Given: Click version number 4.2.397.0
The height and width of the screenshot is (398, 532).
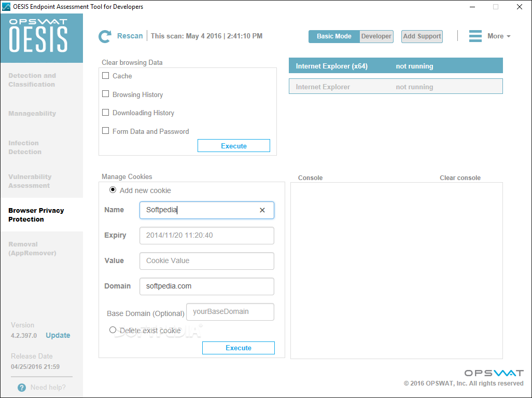Looking at the screenshot, I should click(x=24, y=336).
